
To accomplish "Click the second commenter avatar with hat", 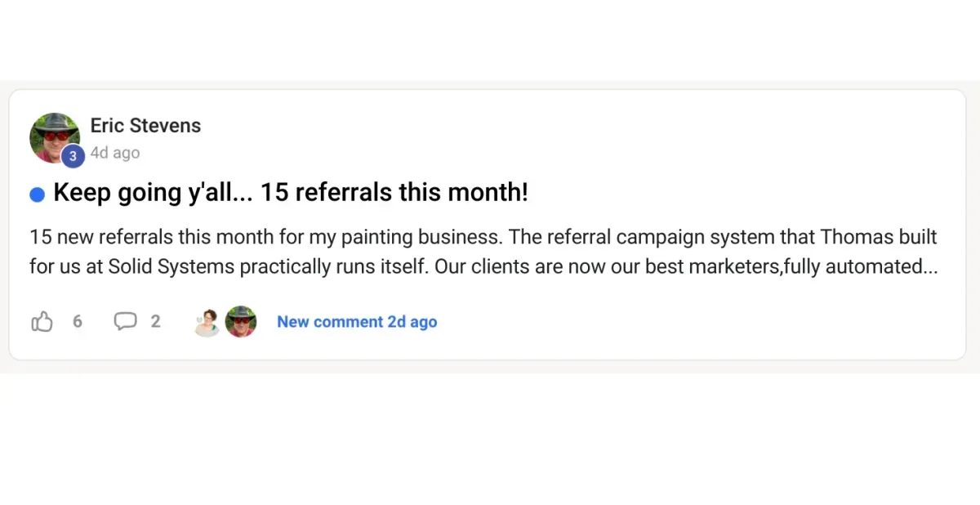I will (241, 322).
